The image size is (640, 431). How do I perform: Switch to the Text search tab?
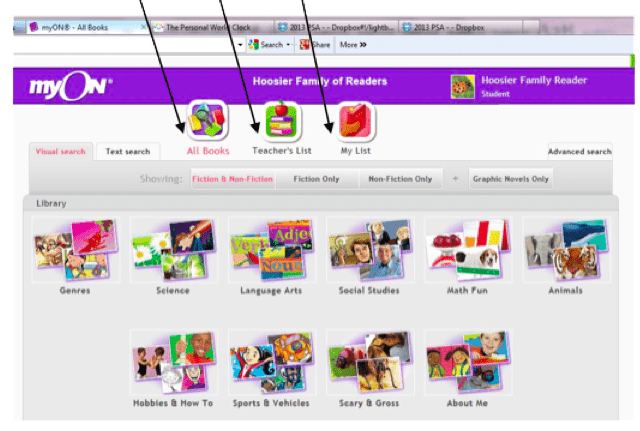(128, 151)
